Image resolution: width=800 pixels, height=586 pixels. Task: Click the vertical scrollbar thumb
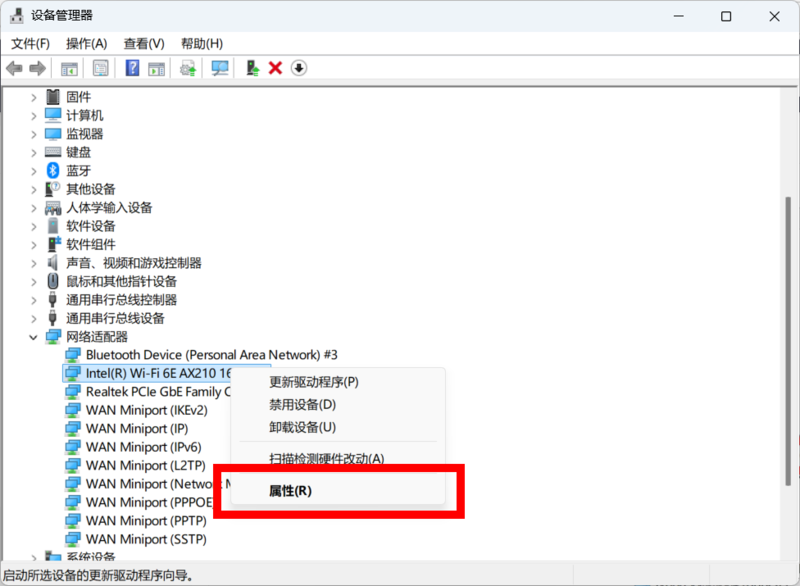(x=788, y=341)
